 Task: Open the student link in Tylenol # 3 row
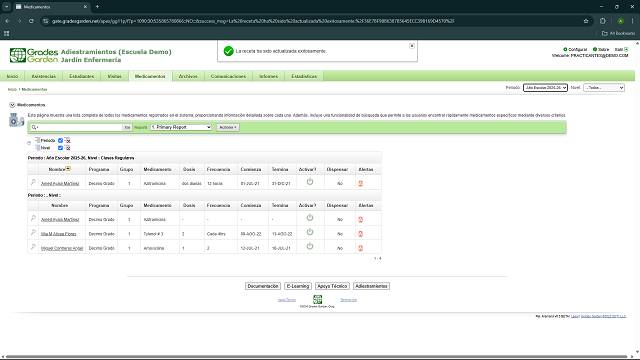[59, 234]
